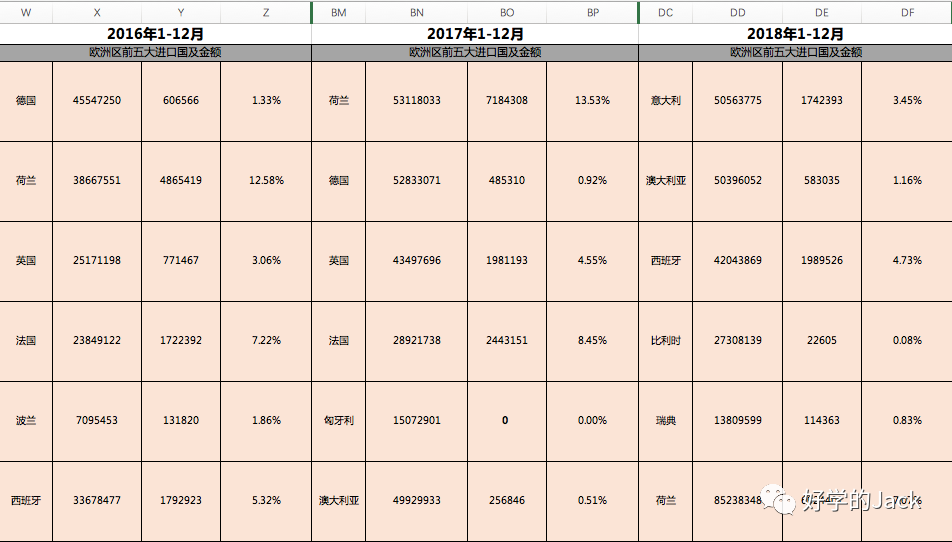The width and height of the screenshot is (952, 542).
Task: Select cell 西班牙 in the 2016 section
Action: 26,501
